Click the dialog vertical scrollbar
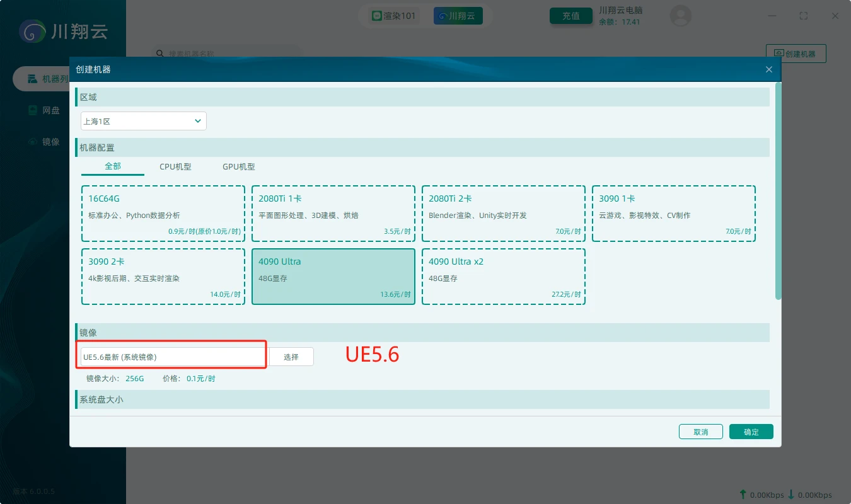Image resolution: width=851 pixels, height=504 pixels. pyautogui.click(x=779, y=191)
